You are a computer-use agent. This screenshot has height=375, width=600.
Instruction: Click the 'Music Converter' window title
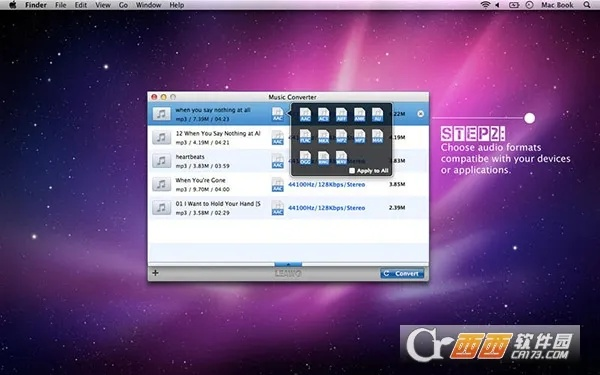tap(292, 97)
